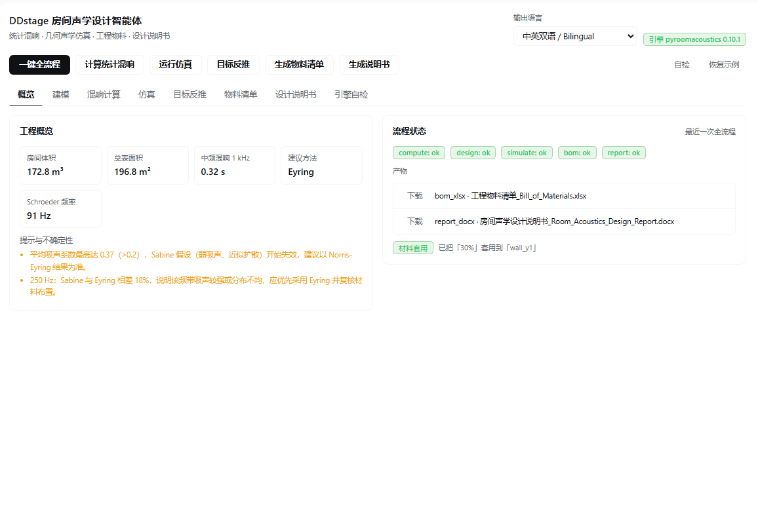Go to the 仿真 tab
This screenshot has height=532, width=758.
point(147,95)
